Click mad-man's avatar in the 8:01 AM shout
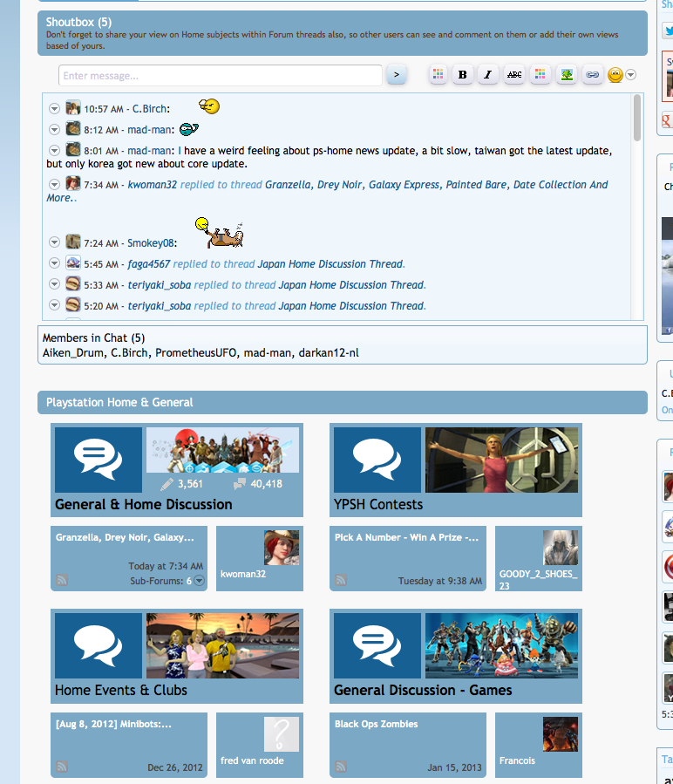The image size is (673, 784). (73, 149)
